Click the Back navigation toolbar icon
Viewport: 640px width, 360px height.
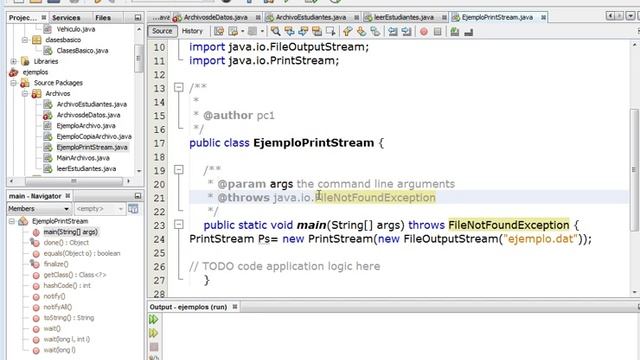point(233,31)
